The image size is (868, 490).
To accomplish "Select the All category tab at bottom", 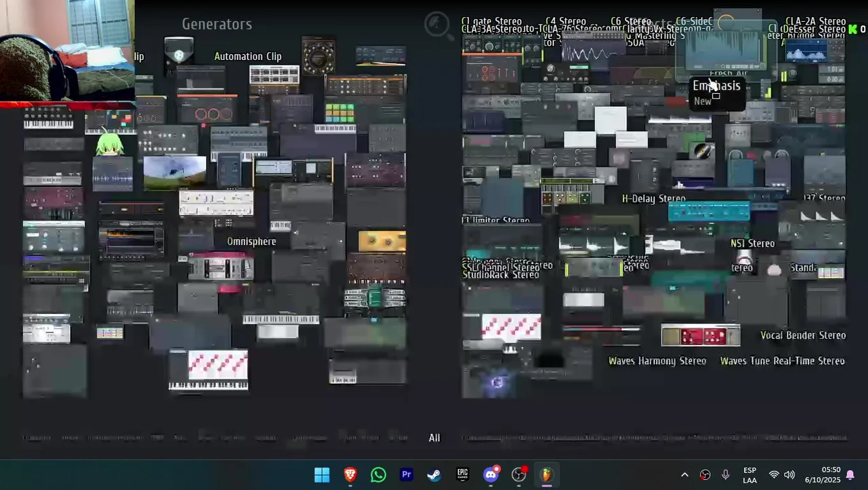I will tap(434, 438).
